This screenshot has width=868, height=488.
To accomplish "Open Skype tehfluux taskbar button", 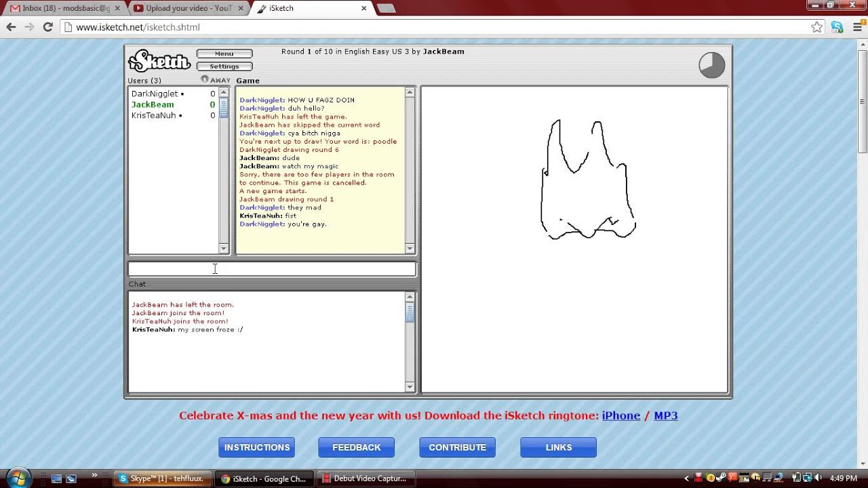I will pos(163,479).
